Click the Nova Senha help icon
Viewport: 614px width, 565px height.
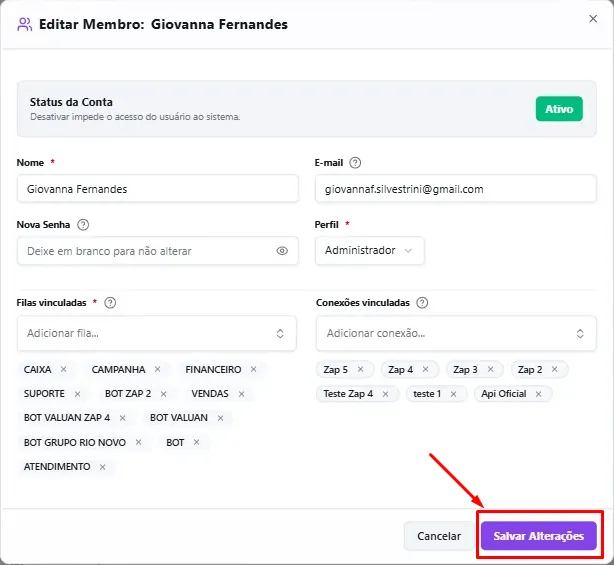pos(83,225)
